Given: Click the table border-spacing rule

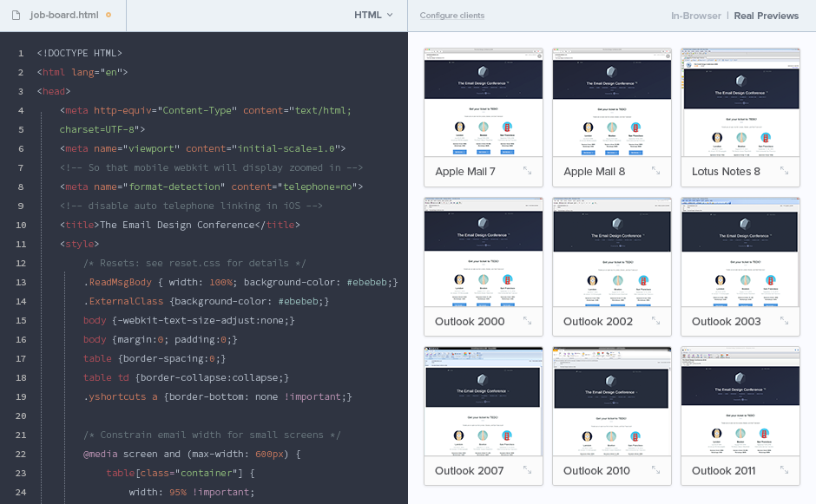Looking at the screenshot, I should pyautogui.click(x=155, y=358).
